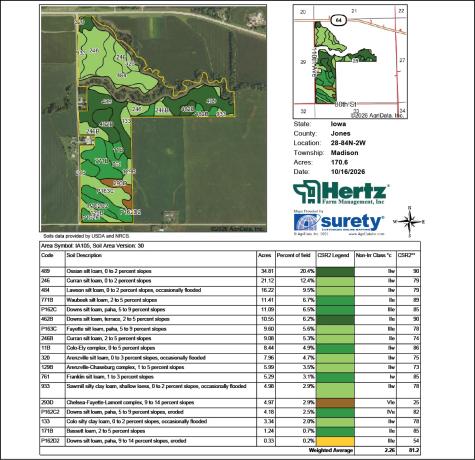Open the section overview location map
The width and height of the screenshot is (475, 460).
[x=350, y=62]
